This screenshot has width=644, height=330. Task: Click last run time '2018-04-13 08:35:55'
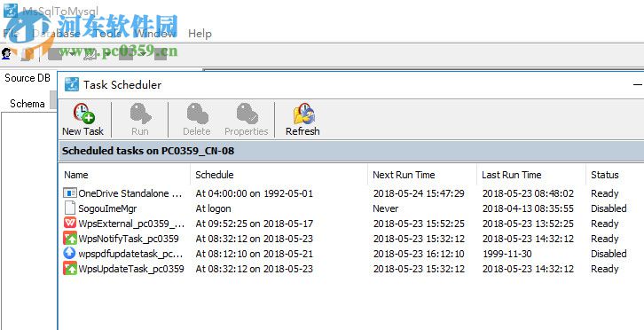tap(528, 208)
